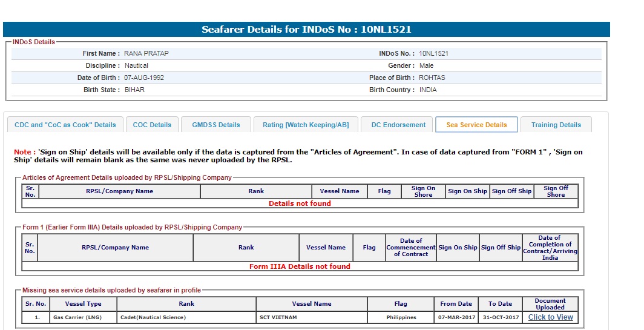Switch to the COC Details tab
Viewport: 644px width, 330px height.
tap(152, 125)
